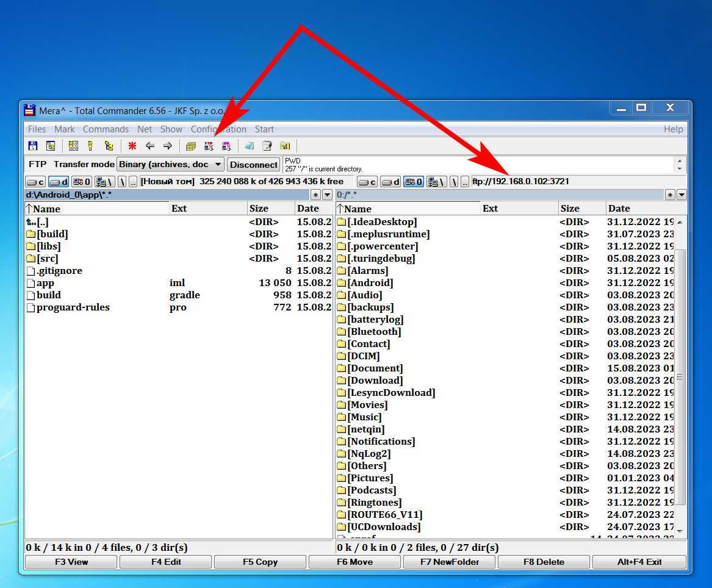The image size is (712, 588).
Task: Select the DCIM folder in right panel
Action: [363, 356]
